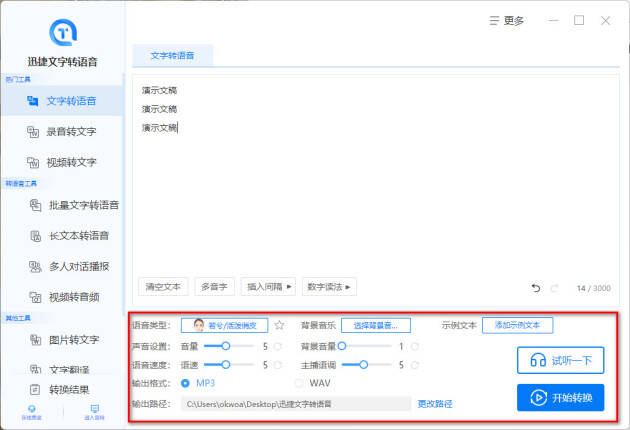Click the 更改路径 link
Viewport: 630px width, 430px height.
435,404
